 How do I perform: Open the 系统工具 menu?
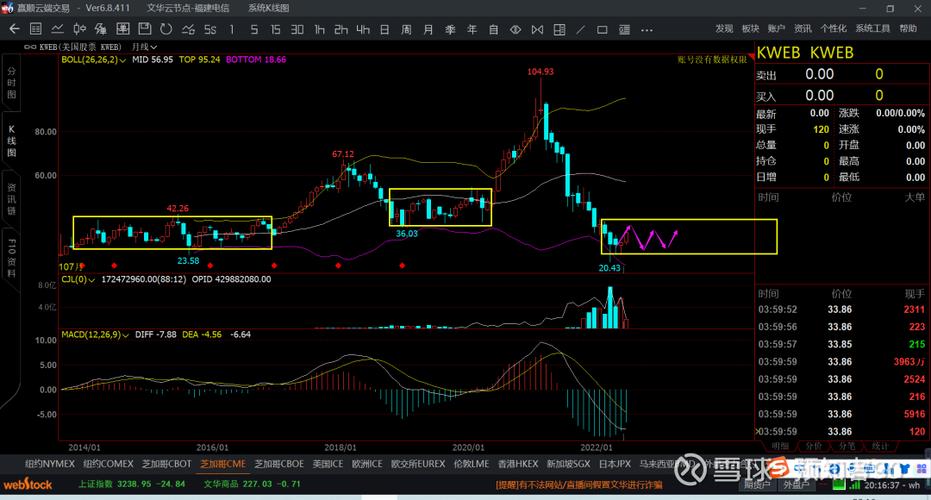872,28
